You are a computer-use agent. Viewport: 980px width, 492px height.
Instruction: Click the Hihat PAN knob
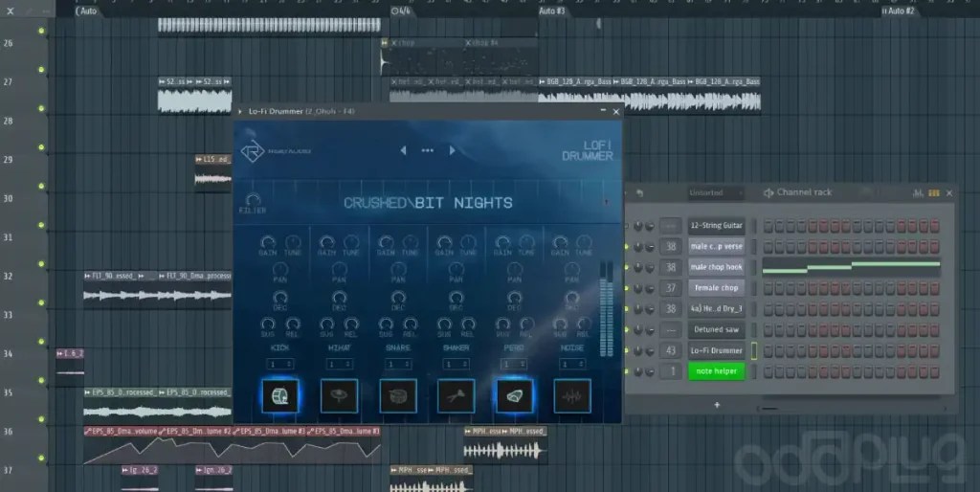click(x=340, y=269)
